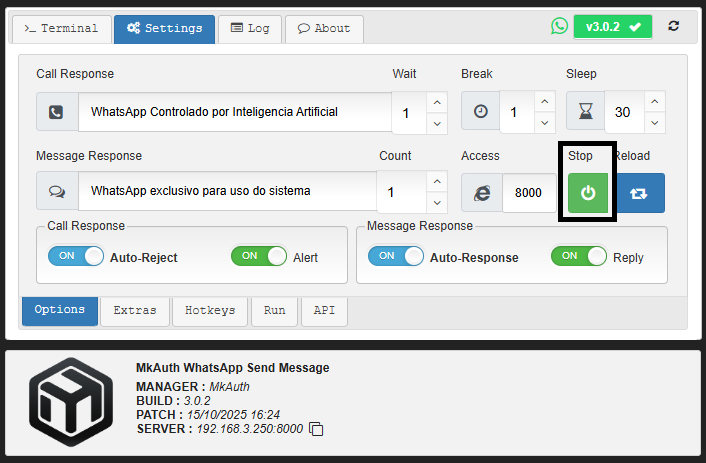Open the Run tab
The height and width of the screenshot is (463, 706).
tap(274, 311)
